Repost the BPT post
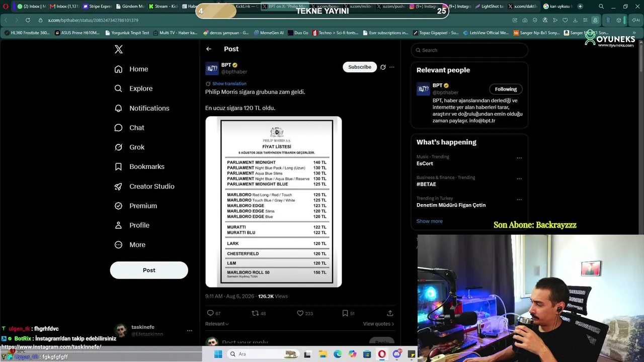This screenshot has height=362, width=644. (255, 313)
